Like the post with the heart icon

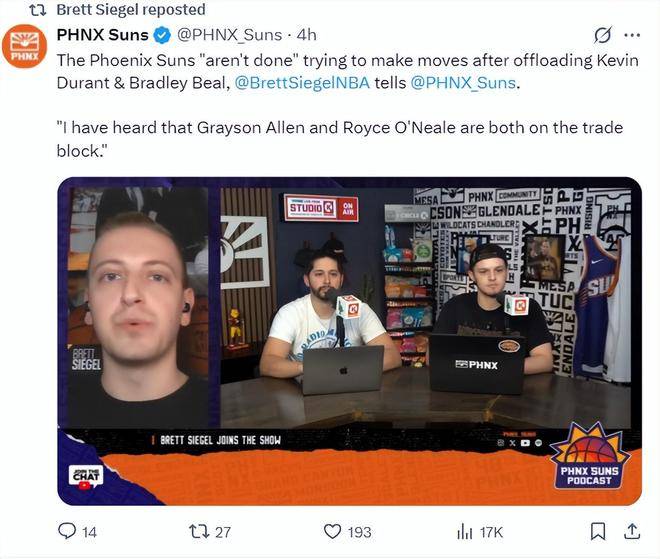[332, 532]
